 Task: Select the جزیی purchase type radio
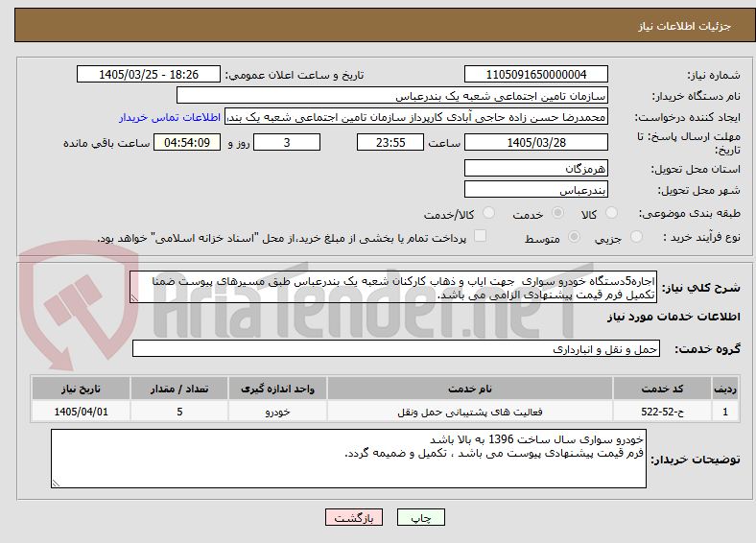click(x=636, y=236)
